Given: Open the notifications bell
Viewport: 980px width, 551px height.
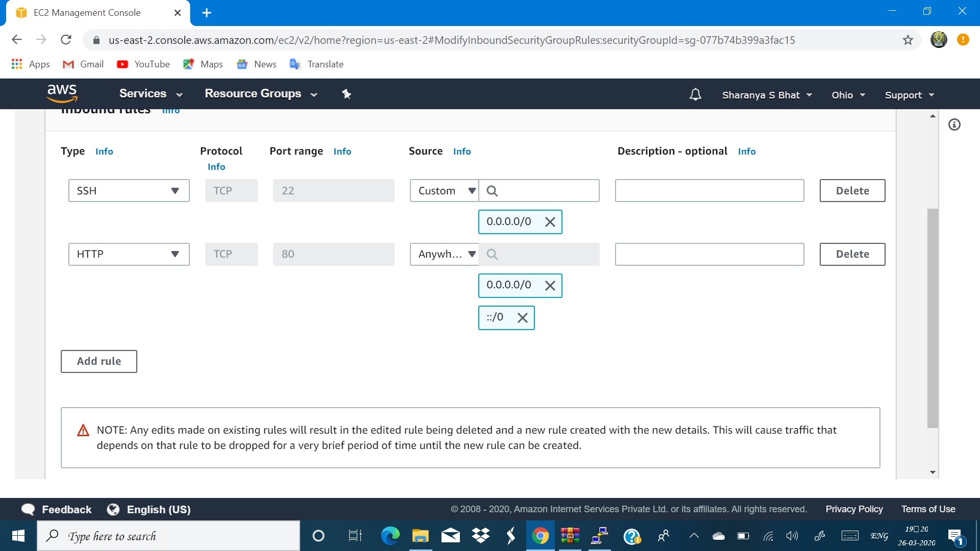Looking at the screenshot, I should (695, 94).
